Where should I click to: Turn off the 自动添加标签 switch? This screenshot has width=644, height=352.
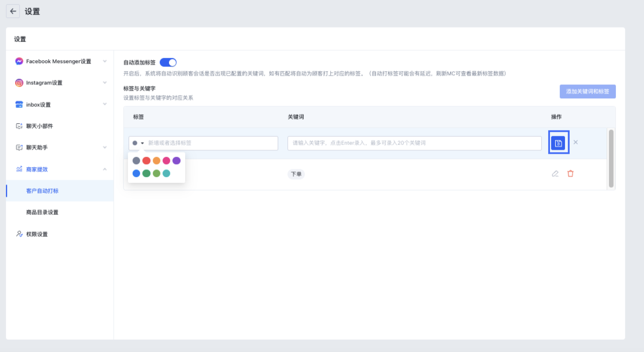point(168,62)
